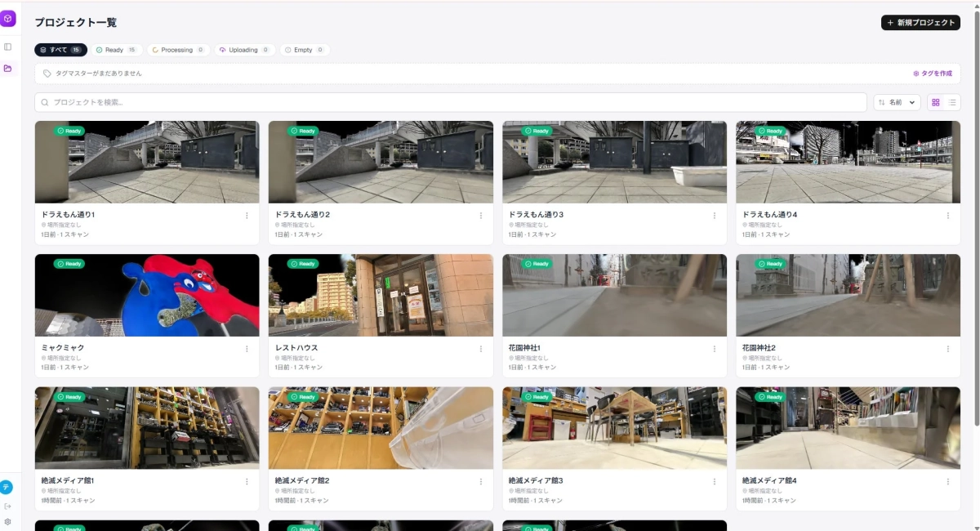This screenshot has height=531, width=980.
Task: Open more options for ドラえもん通り1
Action: click(247, 216)
